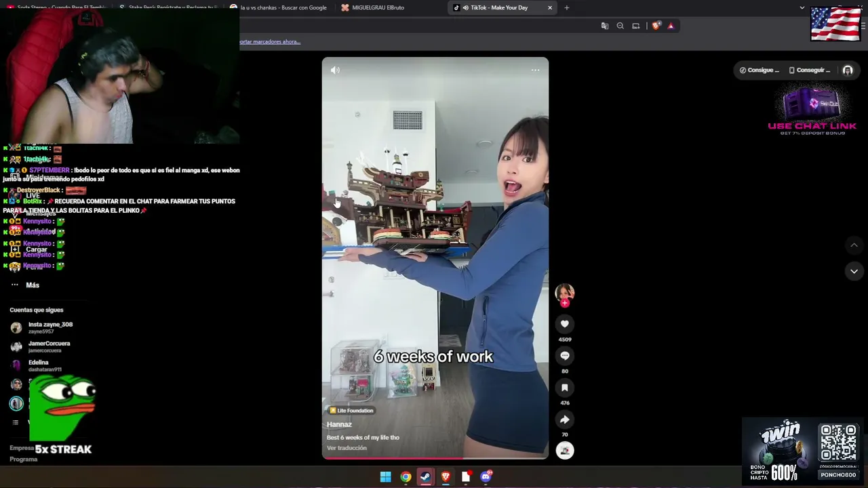Switch to the Stake Perú tab
This screenshot has width=868, height=488.
coord(170,7)
